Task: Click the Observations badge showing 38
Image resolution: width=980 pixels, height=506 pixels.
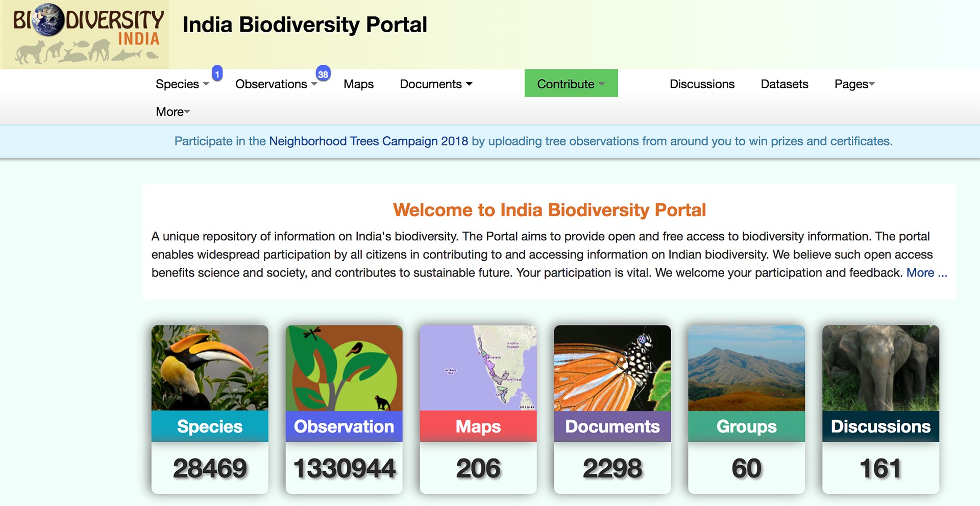Action: [323, 74]
